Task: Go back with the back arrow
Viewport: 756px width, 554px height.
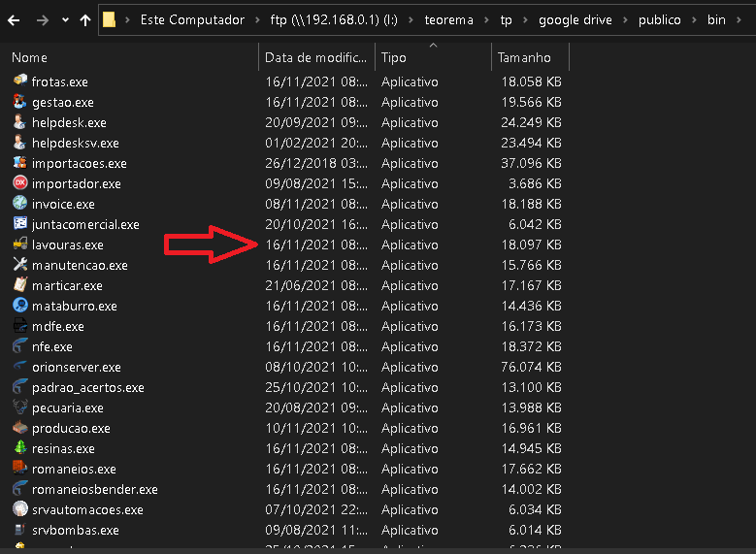Action: pyautogui.click(x=14, y=20)
